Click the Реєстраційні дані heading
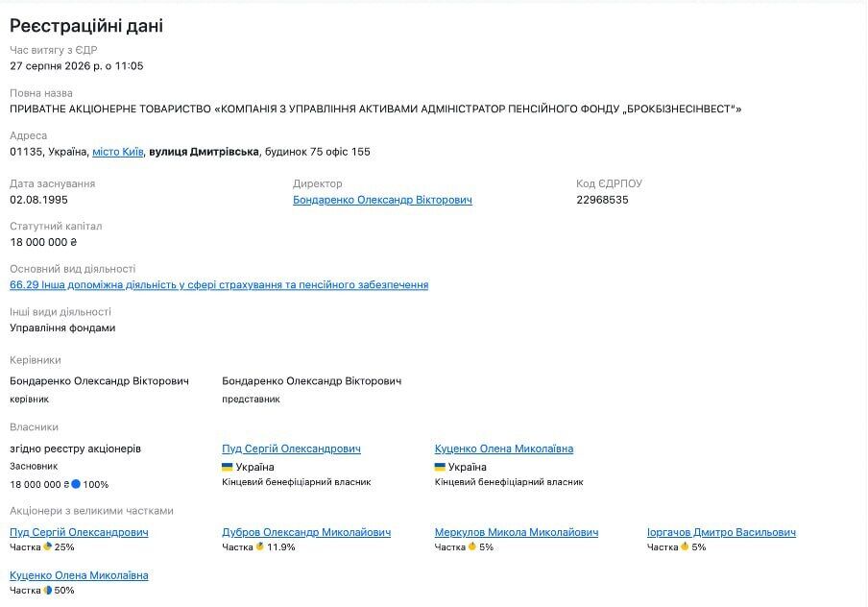 click(86, 26)
